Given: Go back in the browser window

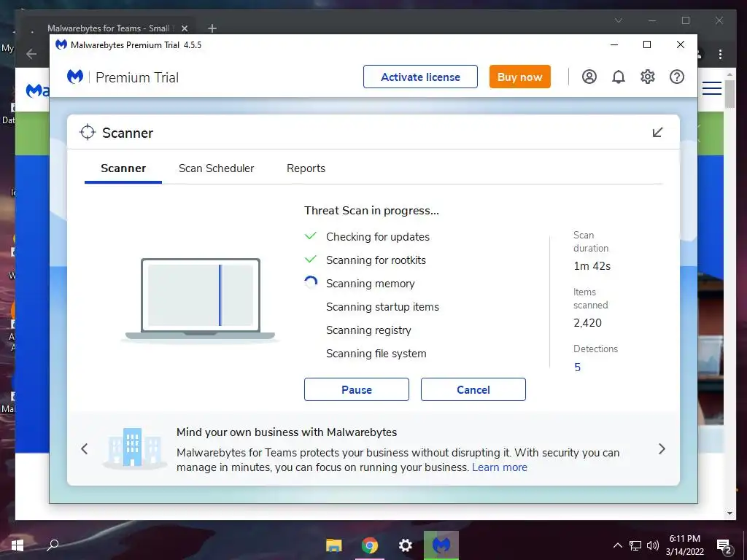Looking at the screenshot, I should [x=31, y=54].
